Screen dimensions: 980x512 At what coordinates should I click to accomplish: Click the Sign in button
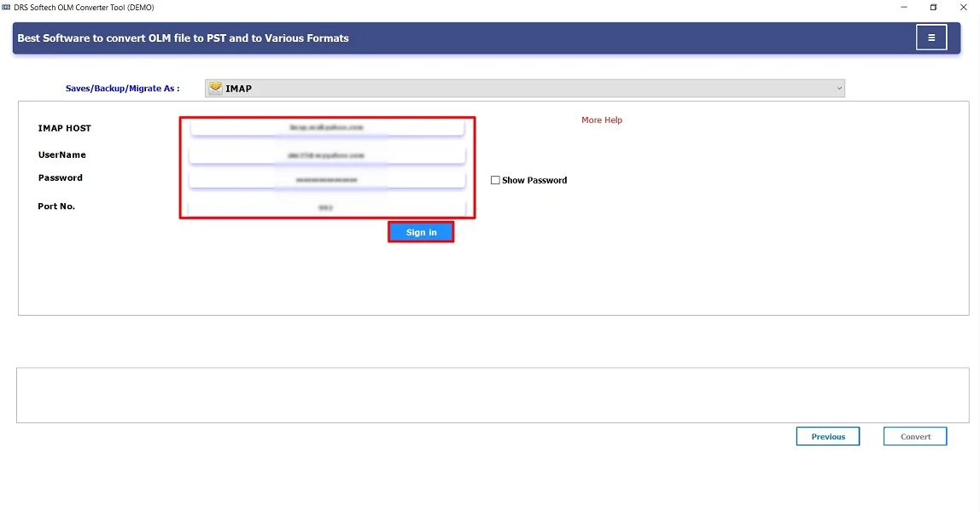tap(420, 231)
